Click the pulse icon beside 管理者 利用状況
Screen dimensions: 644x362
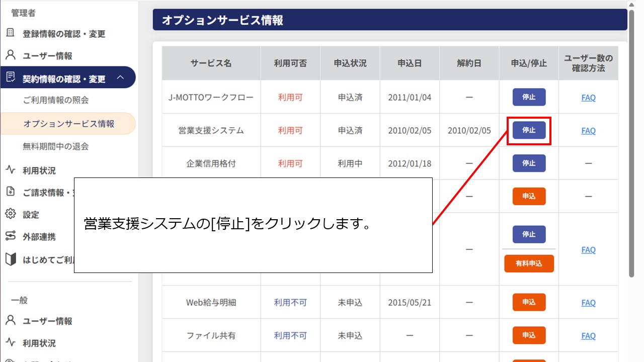11,170
